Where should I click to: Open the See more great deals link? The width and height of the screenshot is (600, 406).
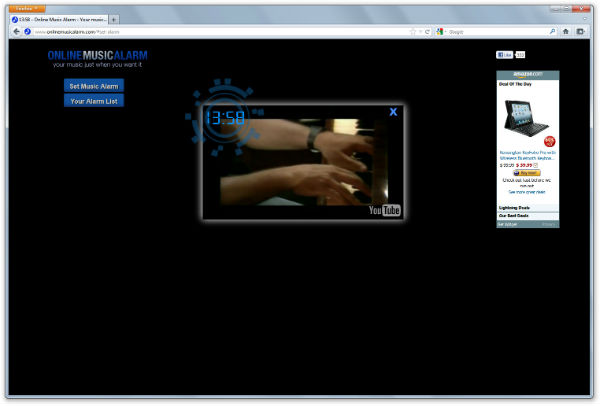click(527, 192)
